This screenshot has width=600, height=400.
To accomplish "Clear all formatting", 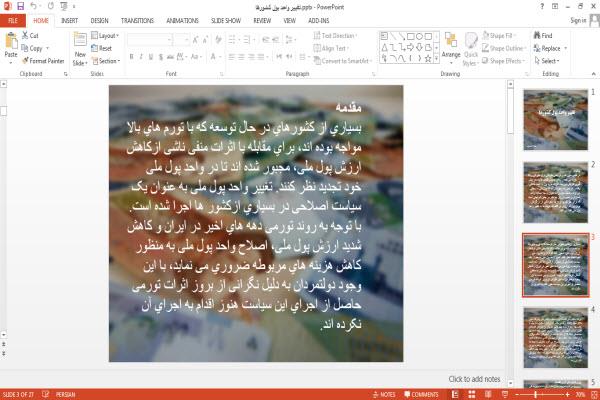I will point(218,40).
